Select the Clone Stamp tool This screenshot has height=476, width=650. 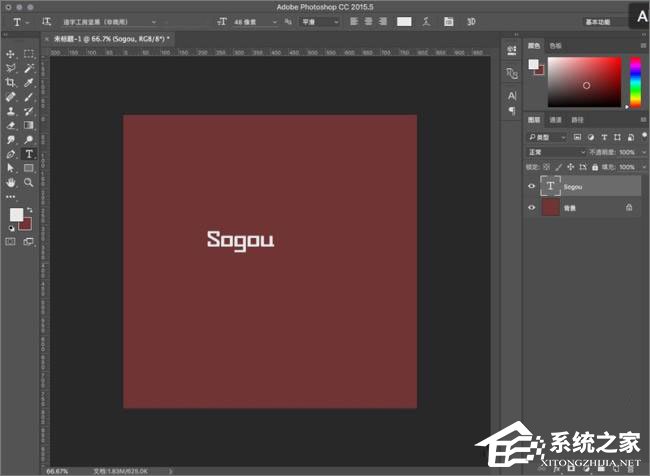pyautogui.click(x=11, y=111)
